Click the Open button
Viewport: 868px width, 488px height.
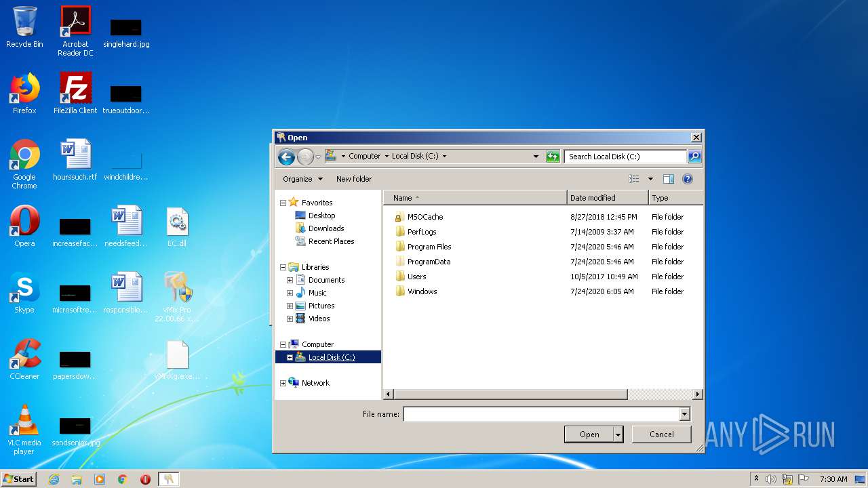pos(589,434)
